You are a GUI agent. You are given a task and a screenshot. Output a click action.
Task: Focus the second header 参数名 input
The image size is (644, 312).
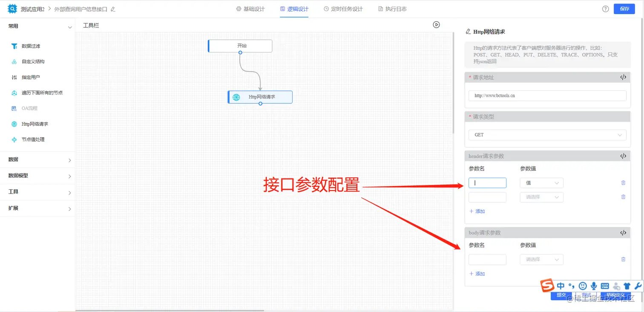coord(487,197)
